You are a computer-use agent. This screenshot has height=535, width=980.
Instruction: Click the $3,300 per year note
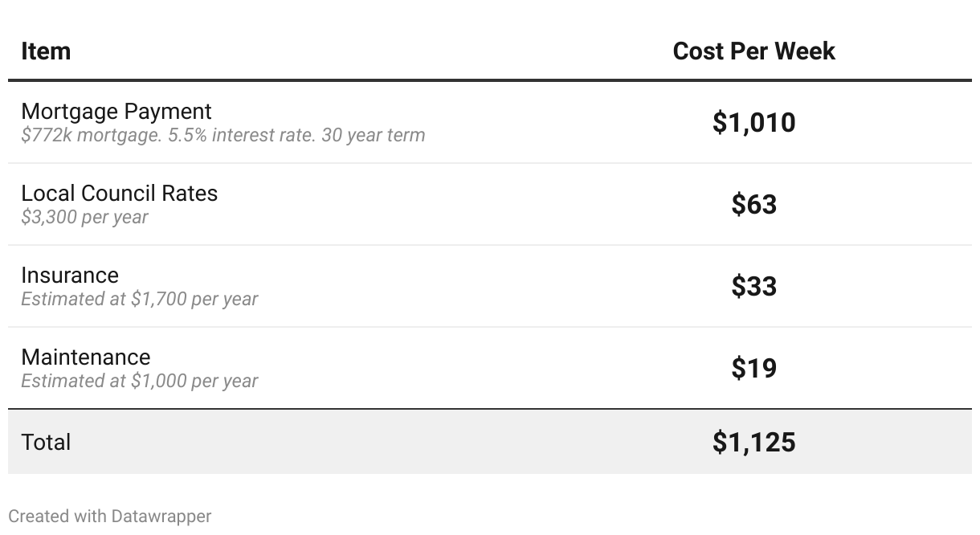84,217
